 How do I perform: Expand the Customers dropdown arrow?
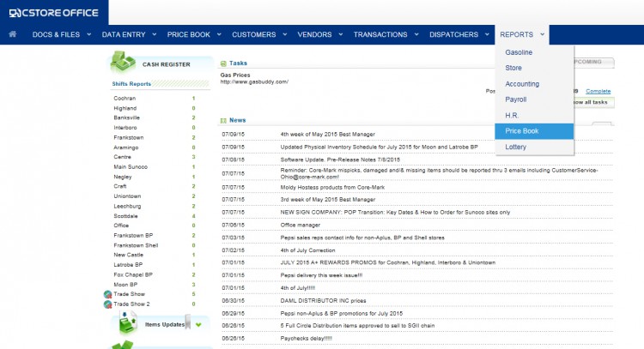[x=284, y=34]
